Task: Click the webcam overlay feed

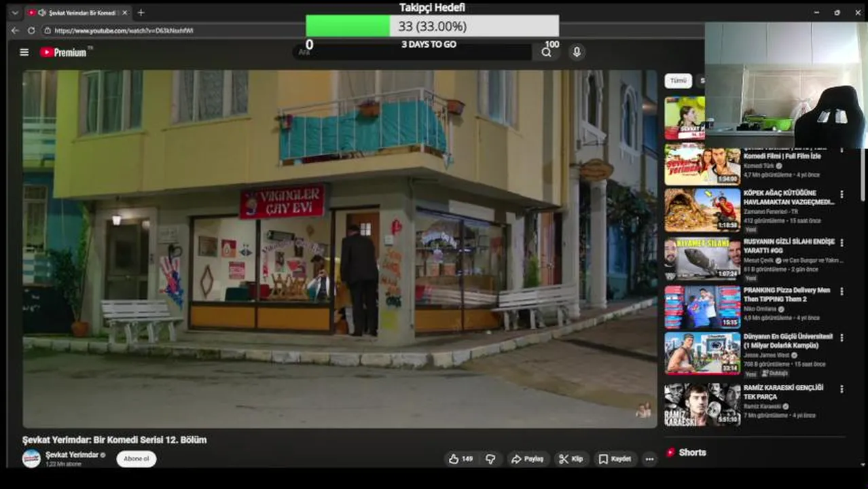Action: point(786,85)
